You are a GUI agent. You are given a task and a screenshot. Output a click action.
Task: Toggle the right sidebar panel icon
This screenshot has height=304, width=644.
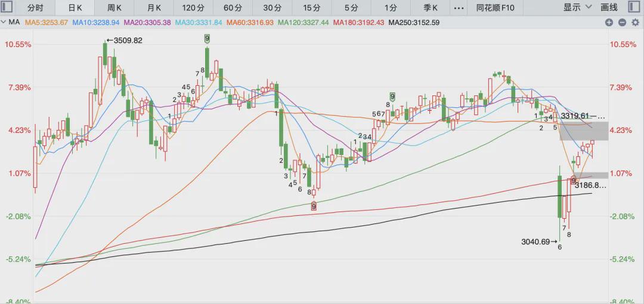coord(636,7)
